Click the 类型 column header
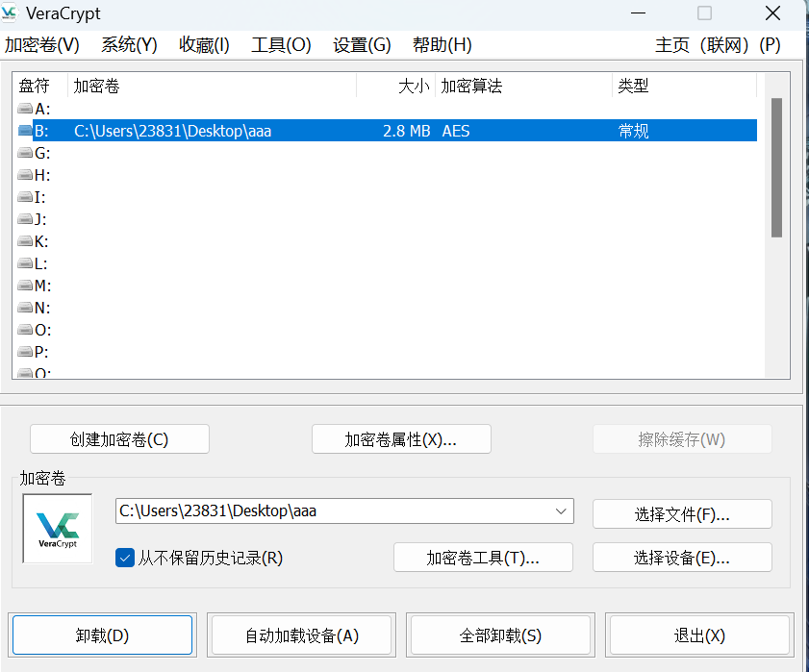 click(x=685, y=86)
